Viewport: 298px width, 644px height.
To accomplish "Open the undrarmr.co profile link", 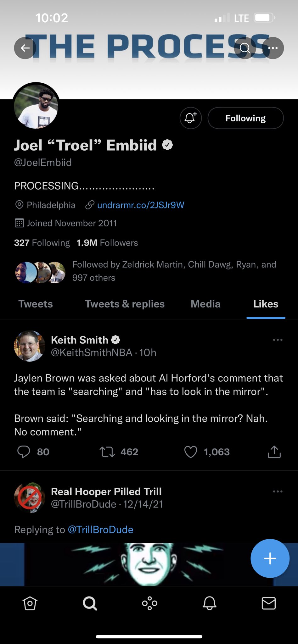I will click(140, 205).
